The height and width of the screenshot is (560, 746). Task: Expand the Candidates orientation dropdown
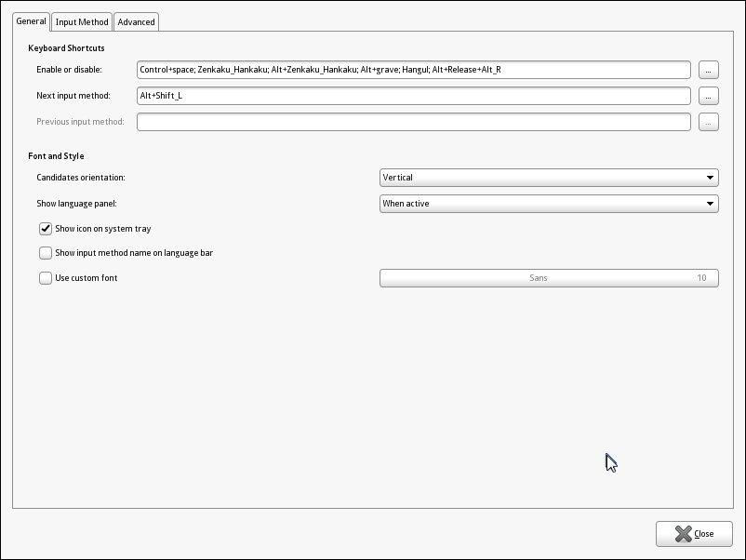[549, 178]
